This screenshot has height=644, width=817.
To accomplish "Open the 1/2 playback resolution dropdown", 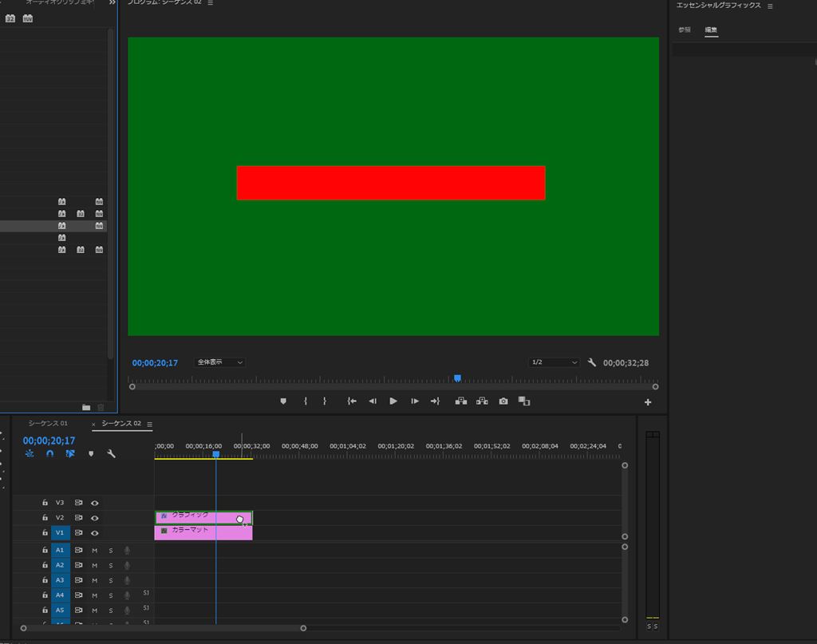I will point(554,362).
